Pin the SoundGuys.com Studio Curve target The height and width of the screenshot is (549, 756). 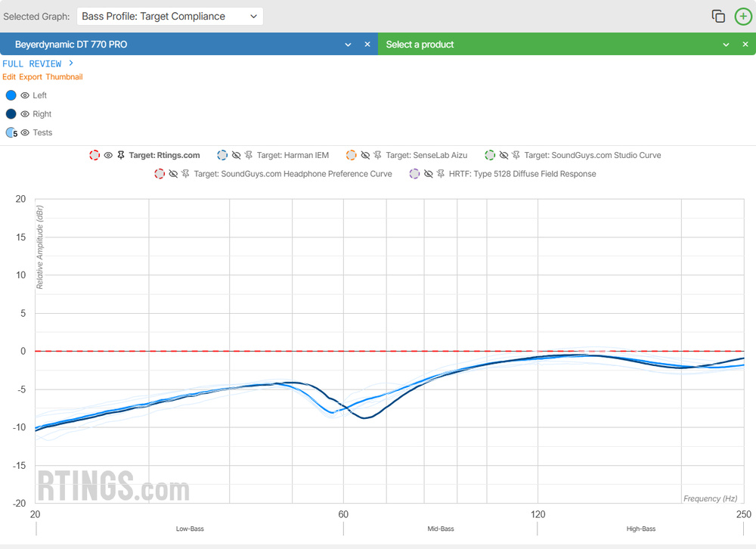(516, 155)
